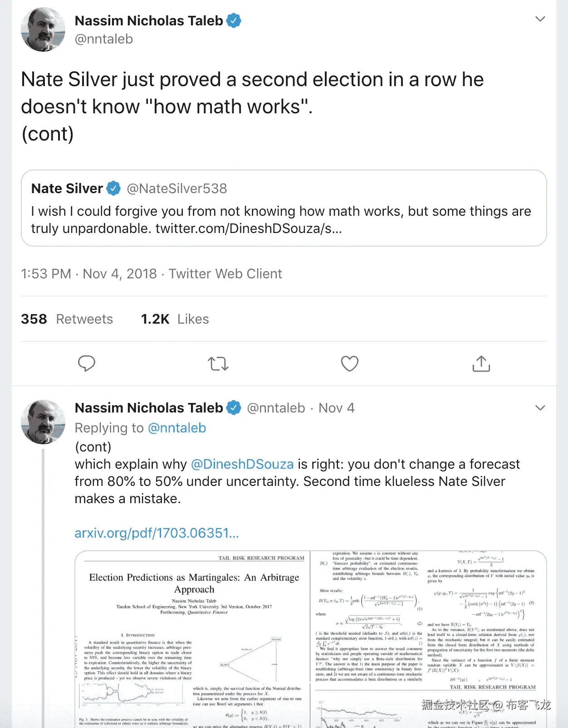Open the quoted Nate Silver tweet card
The width and height of the screenshot is (568, 728).
pyautogui.click(x=284, y=220)
